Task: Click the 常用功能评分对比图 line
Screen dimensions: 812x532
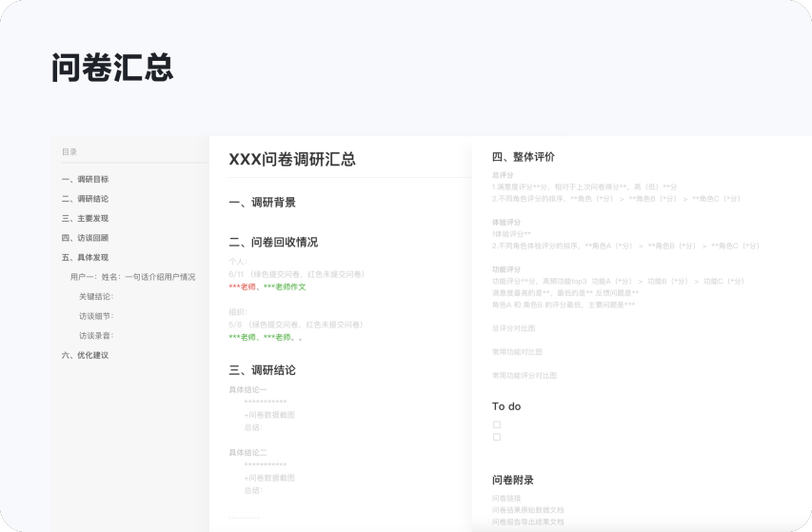Action: click(525, 376)
